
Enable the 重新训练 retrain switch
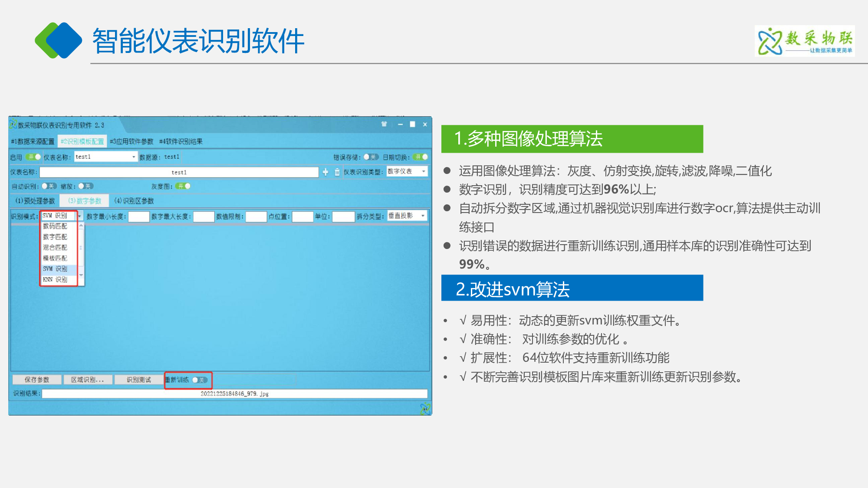coord(200,380)
